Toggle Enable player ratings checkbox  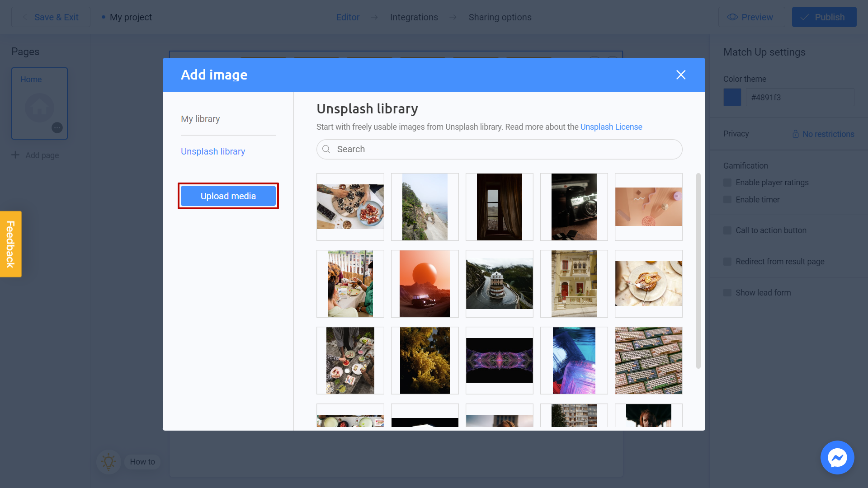coord(727,183)
